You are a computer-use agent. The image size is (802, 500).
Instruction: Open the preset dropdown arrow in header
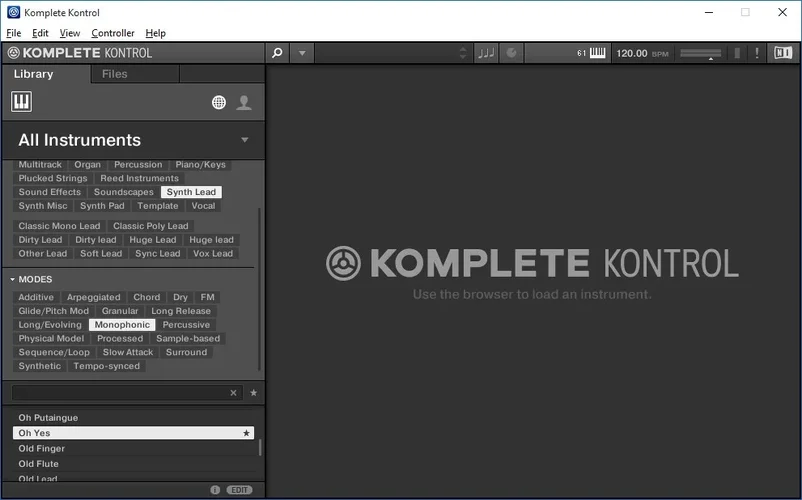(302, 53)
